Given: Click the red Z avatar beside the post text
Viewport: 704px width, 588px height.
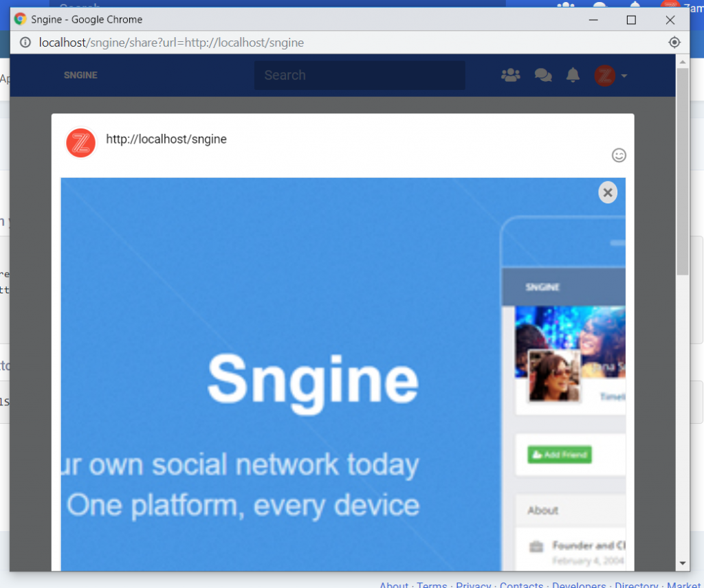Looking at the screenshot, I should pos(81,143).
